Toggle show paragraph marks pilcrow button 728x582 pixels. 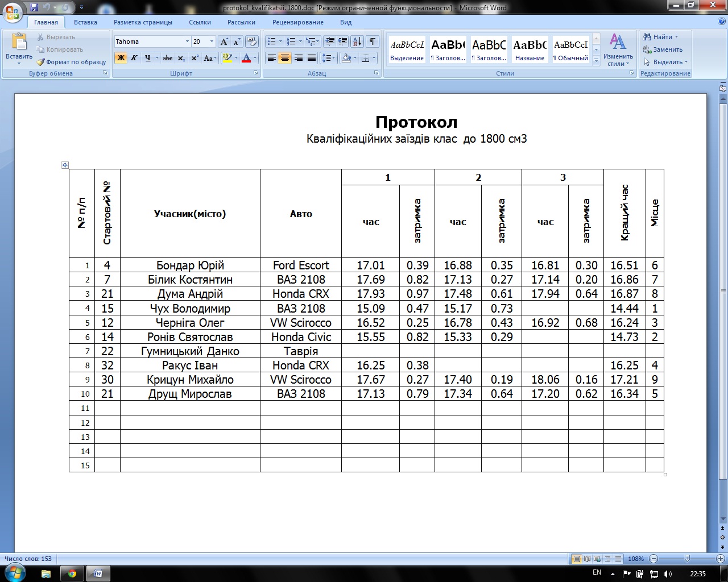coord(373,41)
